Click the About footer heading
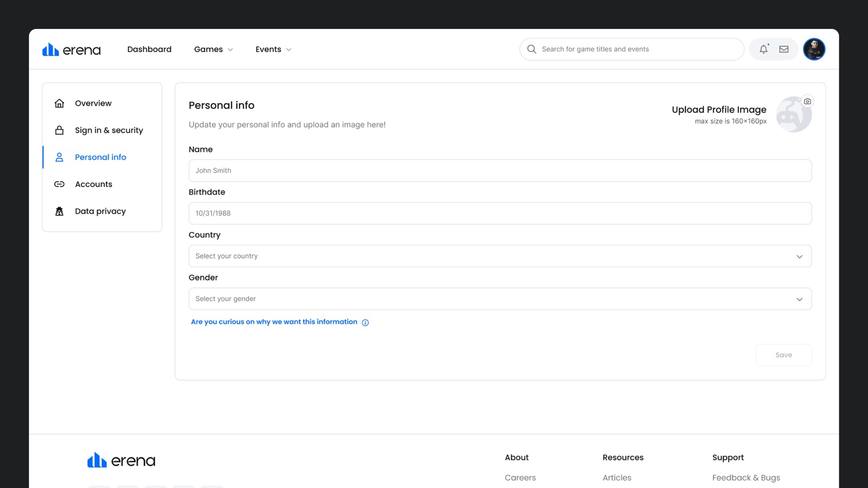 pyautogui.click(x=516, y=458)
